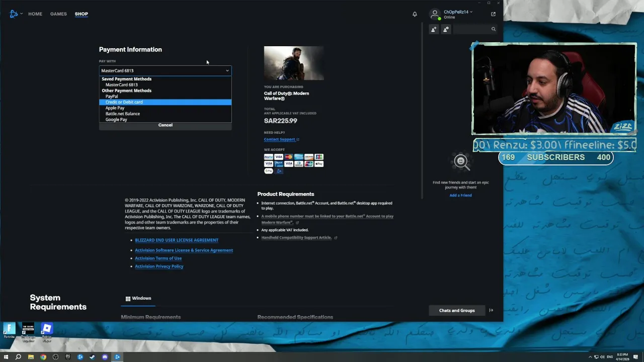This screenshot has height=362, width=644.
Task: Click the friends search magnifier icon
Action: tap(493, 29)
